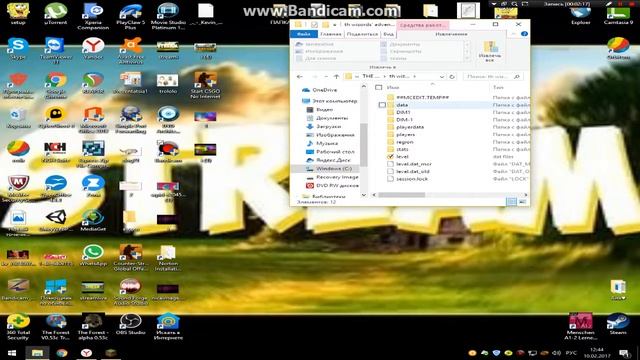Open the Quick Access Toolbar customize dropdown
The image size is (640, 360).
click(334, 25)
